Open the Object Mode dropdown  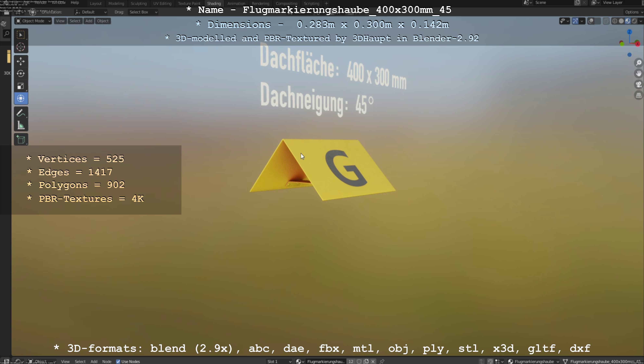pos(33,21)
